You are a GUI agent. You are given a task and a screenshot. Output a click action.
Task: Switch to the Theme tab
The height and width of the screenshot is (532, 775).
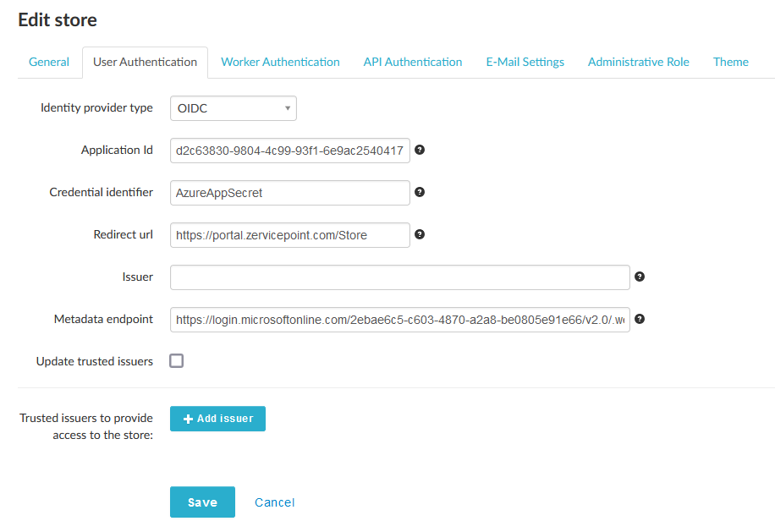(x=730, y=62)
